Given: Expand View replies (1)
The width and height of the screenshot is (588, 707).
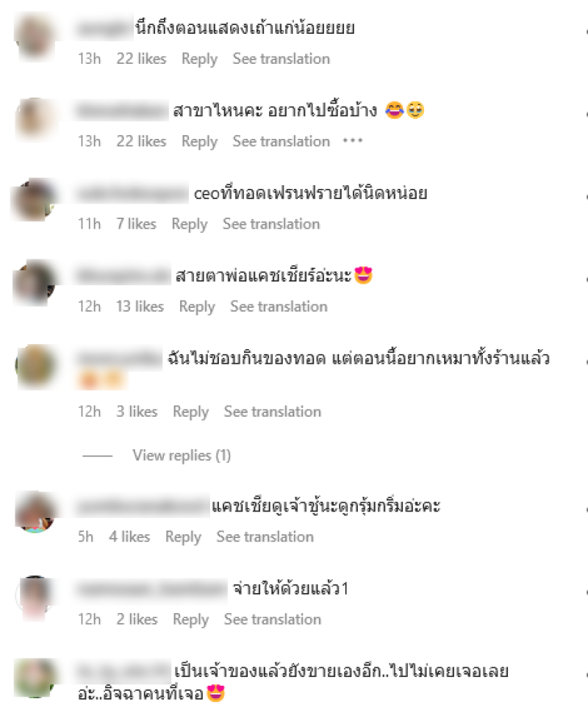Looking at the screenshot, I should coord(182,456).
